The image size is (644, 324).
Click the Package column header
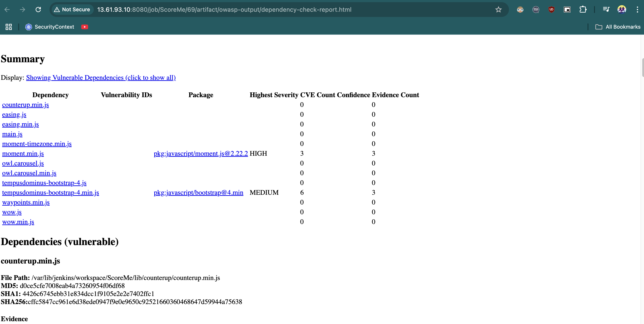(201, 95)
